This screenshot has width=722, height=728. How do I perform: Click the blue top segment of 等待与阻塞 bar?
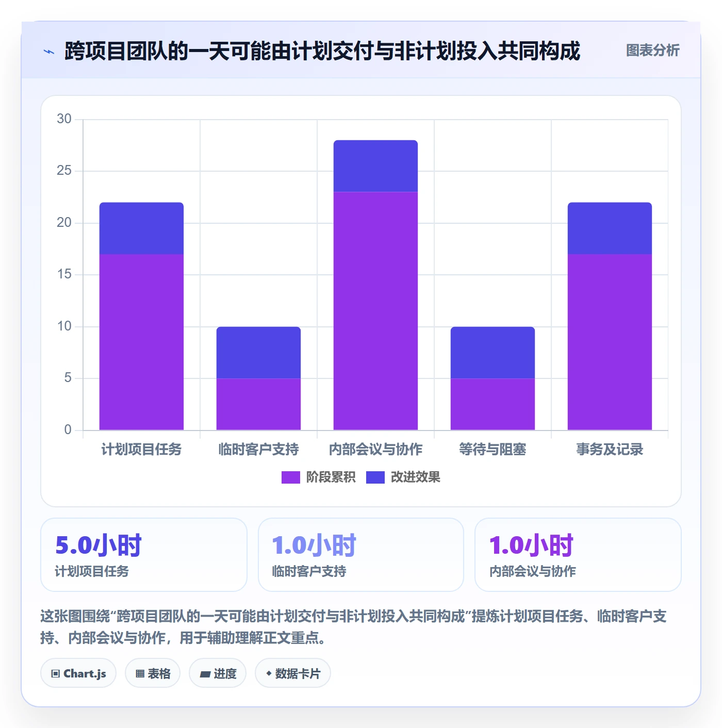pos(493,353)
